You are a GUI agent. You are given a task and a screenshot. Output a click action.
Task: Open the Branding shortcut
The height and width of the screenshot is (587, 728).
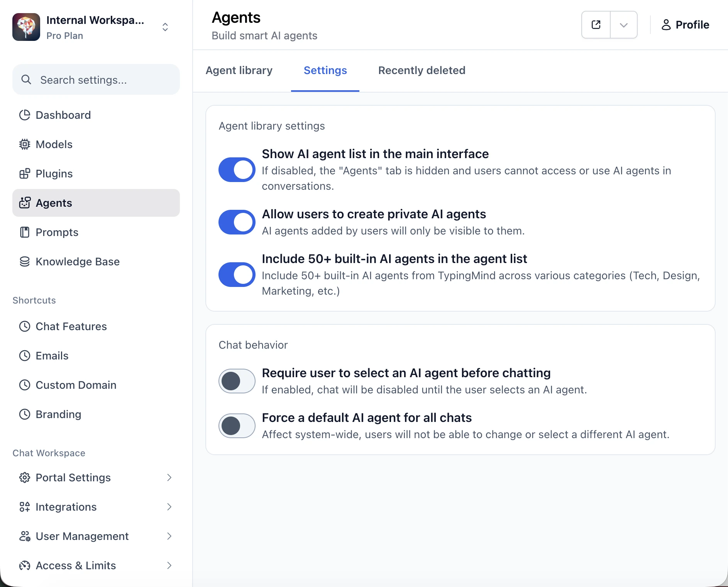pyautogui.click(x=96, y=414)
